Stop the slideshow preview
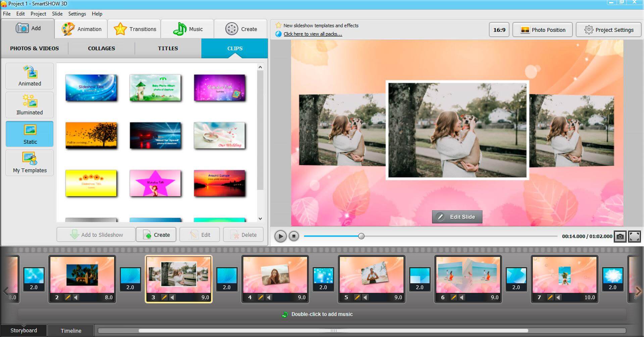644x337 pixels. coord(294,236)
